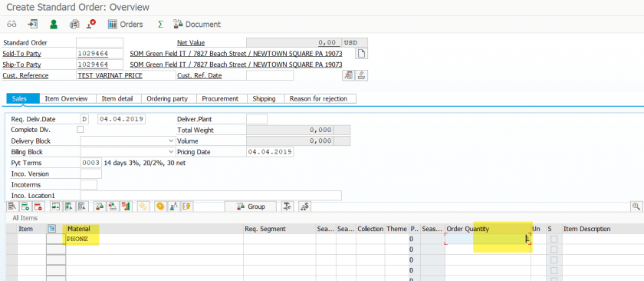The image size is (644, 281).
Task: Click the greyed coins icon in item toolbar
Action: (143, 206)
